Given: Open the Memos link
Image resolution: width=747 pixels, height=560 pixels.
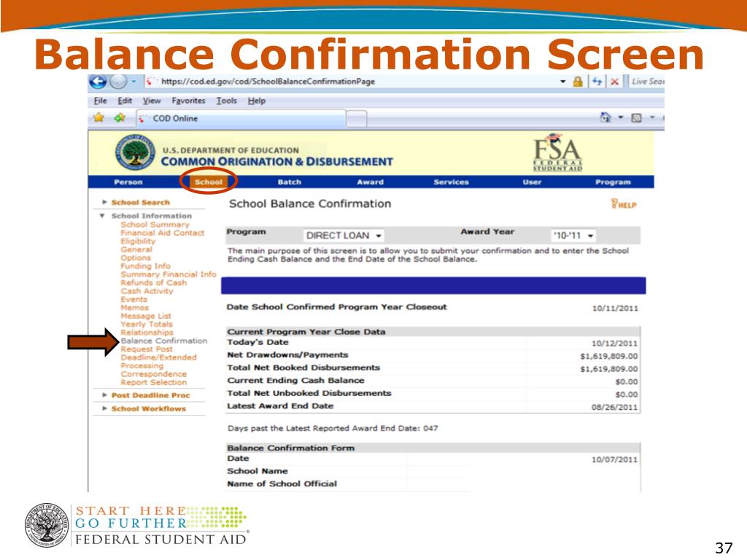Looking at the screenshot, I should (134, 308).
